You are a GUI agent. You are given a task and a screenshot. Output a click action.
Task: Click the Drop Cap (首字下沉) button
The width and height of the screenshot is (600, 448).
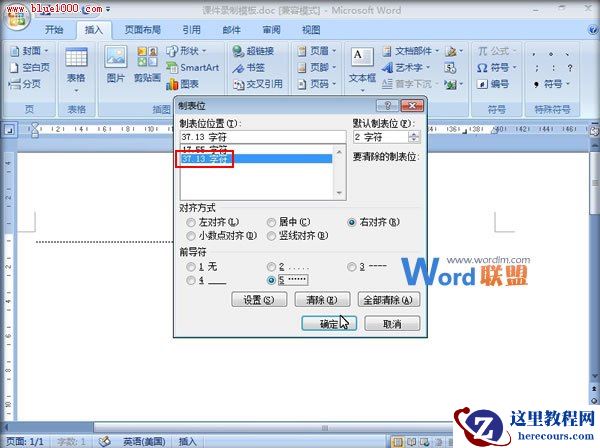[x=410, y=84]
